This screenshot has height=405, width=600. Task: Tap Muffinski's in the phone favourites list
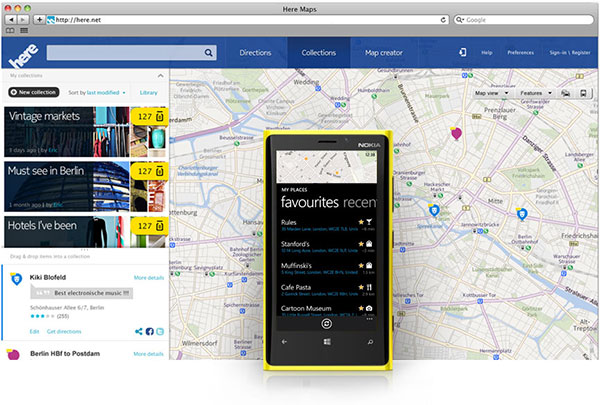click(x=327, y=268)
